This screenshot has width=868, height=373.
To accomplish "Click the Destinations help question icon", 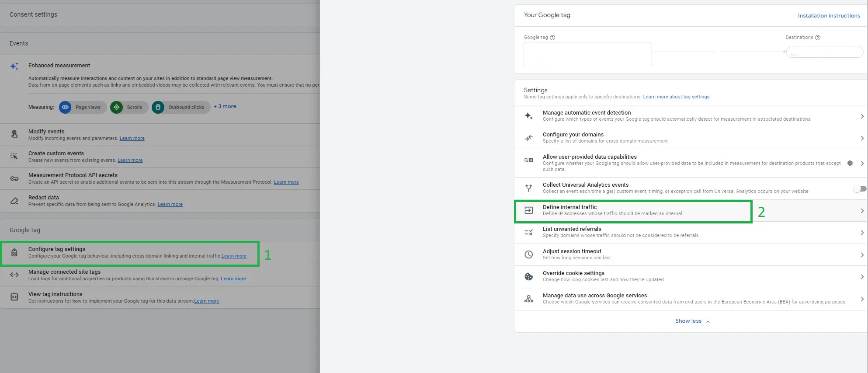I will (818, 38).
